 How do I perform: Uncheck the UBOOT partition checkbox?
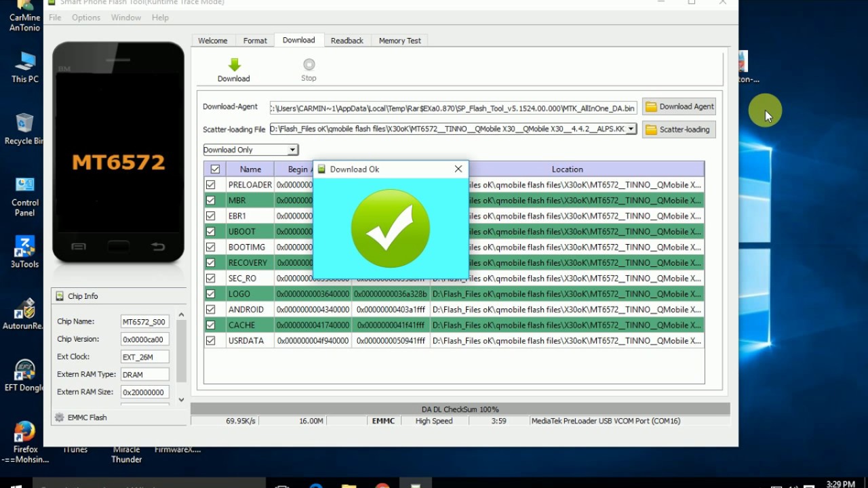pyautogui.click(x=211, y=232)
